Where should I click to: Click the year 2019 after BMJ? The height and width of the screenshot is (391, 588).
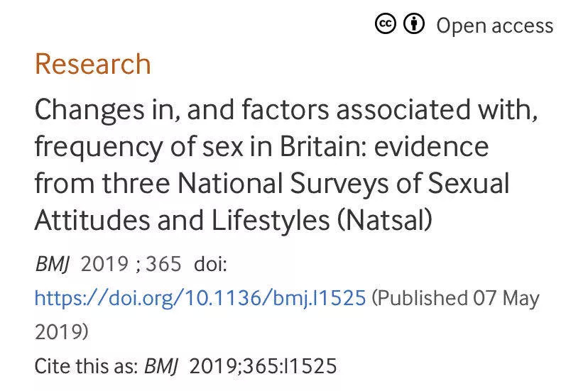tap(104, 263)
